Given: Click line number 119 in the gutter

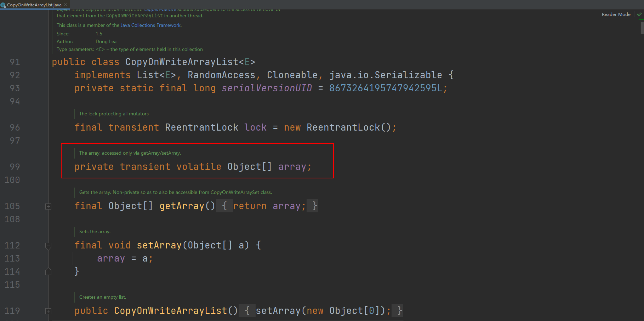Looking at the screenshot, I should [x=12, y=311].
